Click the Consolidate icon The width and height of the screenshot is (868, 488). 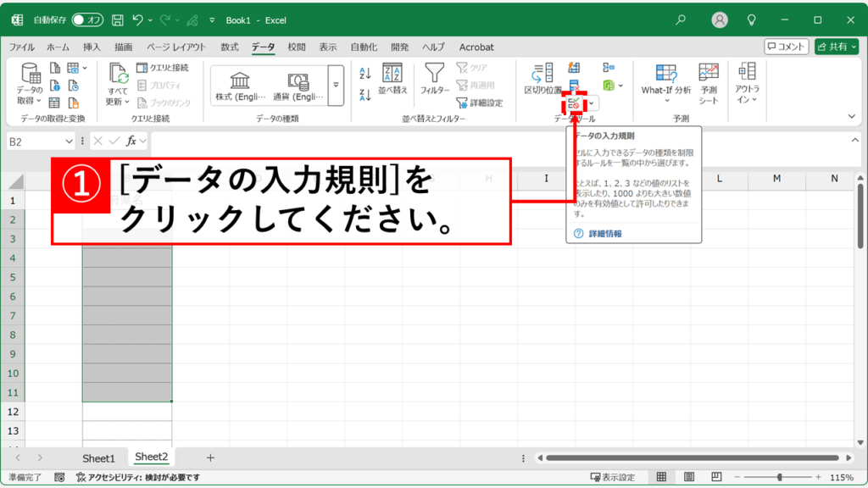pos(609,68)
